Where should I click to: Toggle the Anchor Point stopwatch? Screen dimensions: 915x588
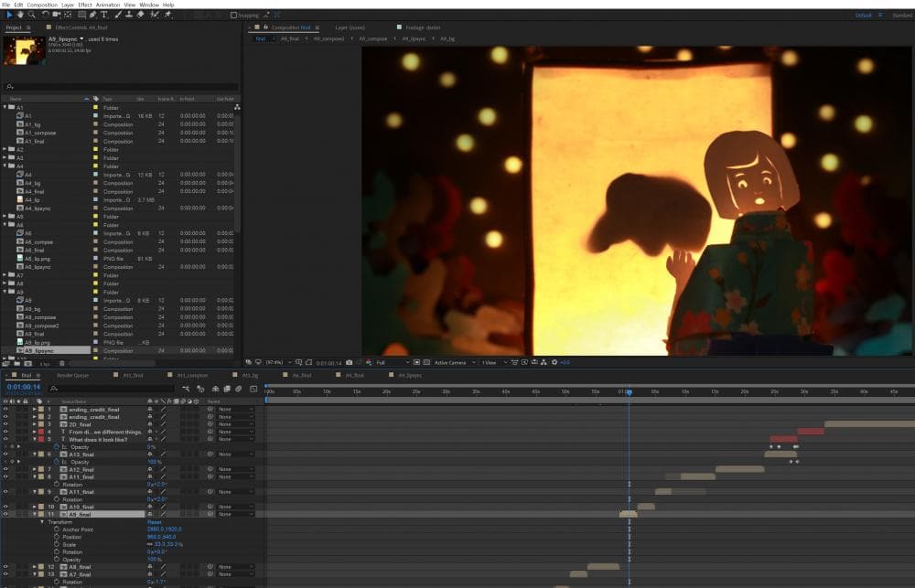57,529
